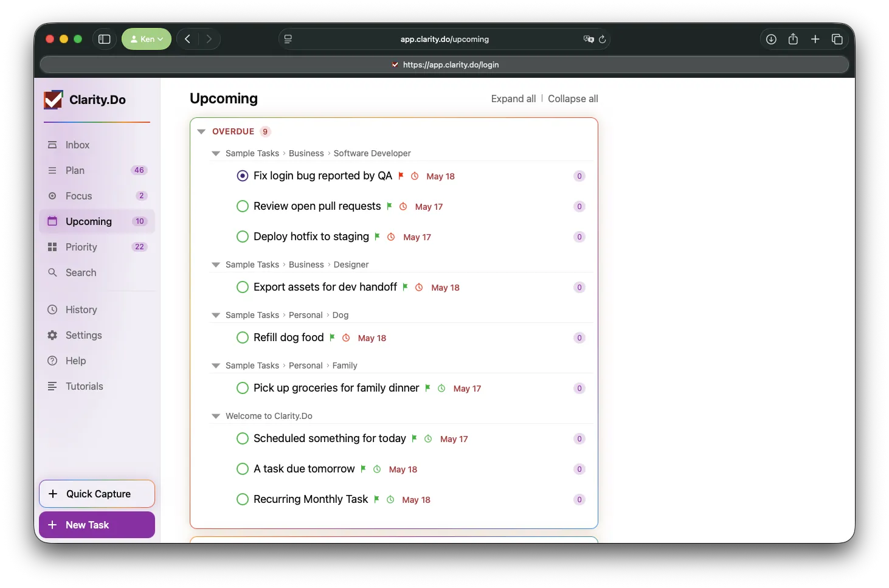Image resolution: width=889 pixels, height=588 pixels.
Task: Open the Ken profile dropdown
Action: (147, 39)
